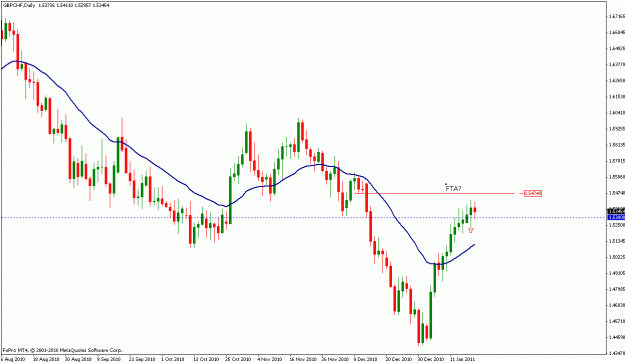This screenshot has height=363, width=625.
Task: Click the '21 Sep 2010' date label
Action: point(142,359)
